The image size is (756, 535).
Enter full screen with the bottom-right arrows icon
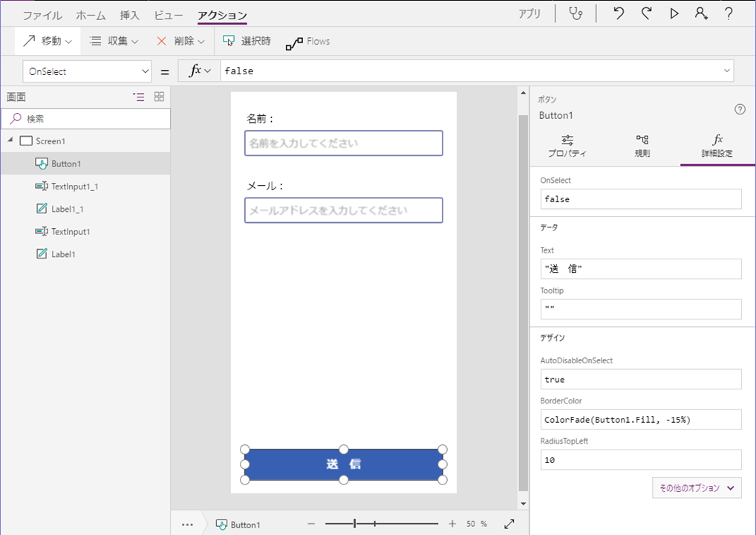[x=509, y=523]
